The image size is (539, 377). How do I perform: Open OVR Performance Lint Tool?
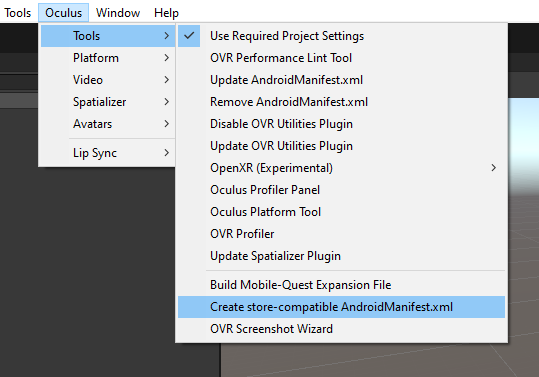tap(341, 58)
